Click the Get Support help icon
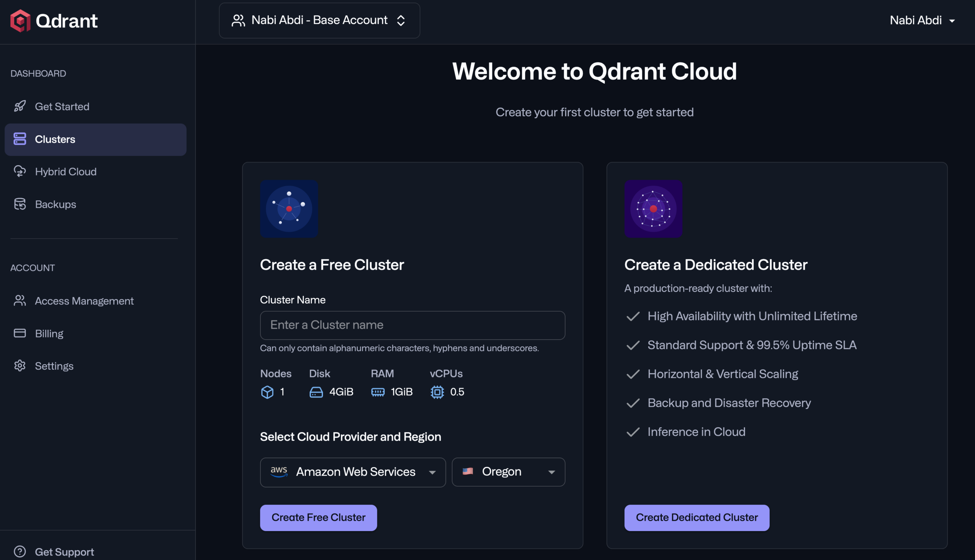 tap(20, 551)
